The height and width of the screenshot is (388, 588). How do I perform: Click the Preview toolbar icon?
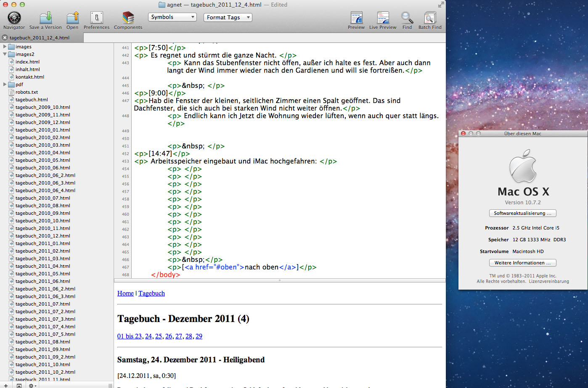click(356, 18)
